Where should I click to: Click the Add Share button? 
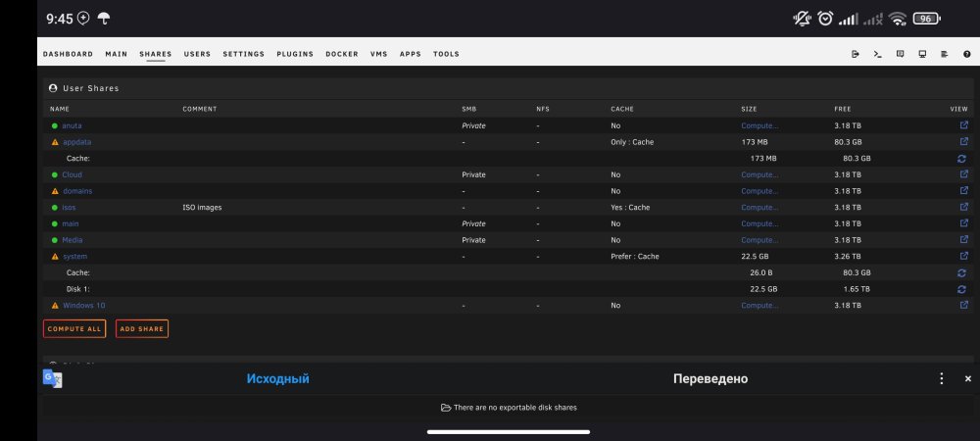coord(142,328)
